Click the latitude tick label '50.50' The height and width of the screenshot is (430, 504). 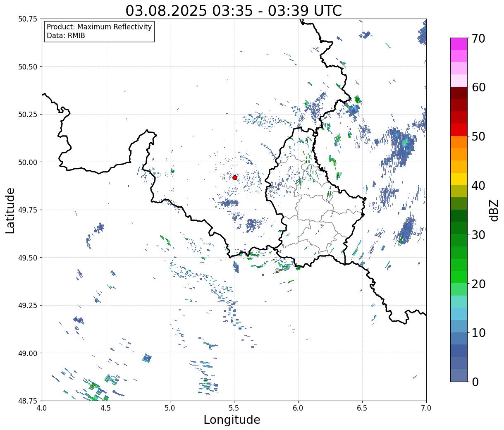(x=28, y=67)
